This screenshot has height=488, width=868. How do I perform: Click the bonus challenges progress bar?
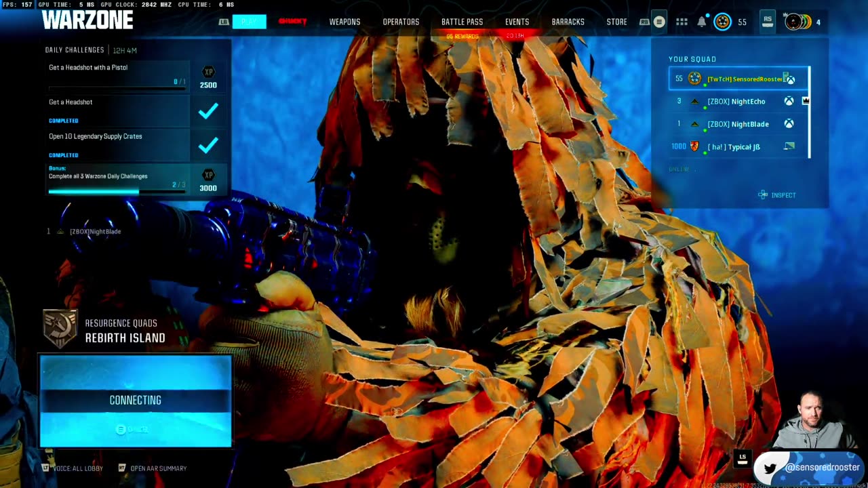point(117,192)
